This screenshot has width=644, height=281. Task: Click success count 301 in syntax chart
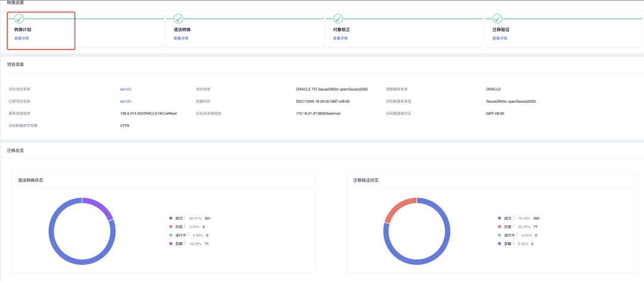pyautogui.click(x=208, y=218)
